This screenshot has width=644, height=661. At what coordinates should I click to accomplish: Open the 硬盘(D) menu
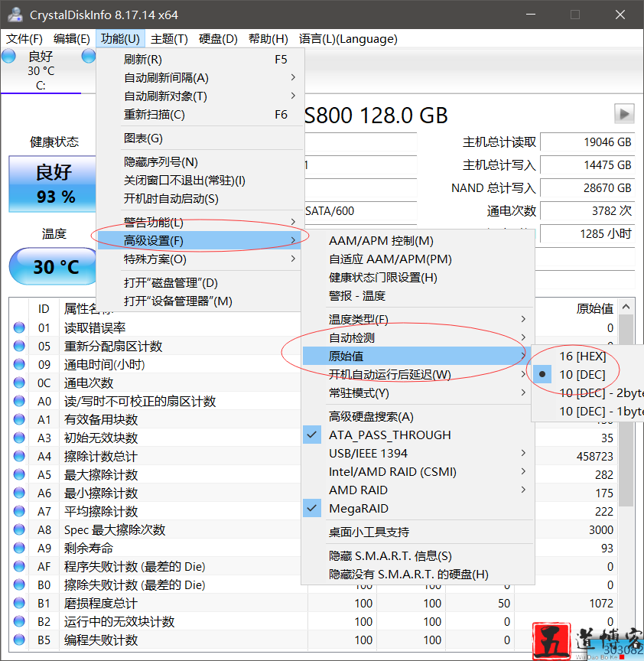coord(218,39)
